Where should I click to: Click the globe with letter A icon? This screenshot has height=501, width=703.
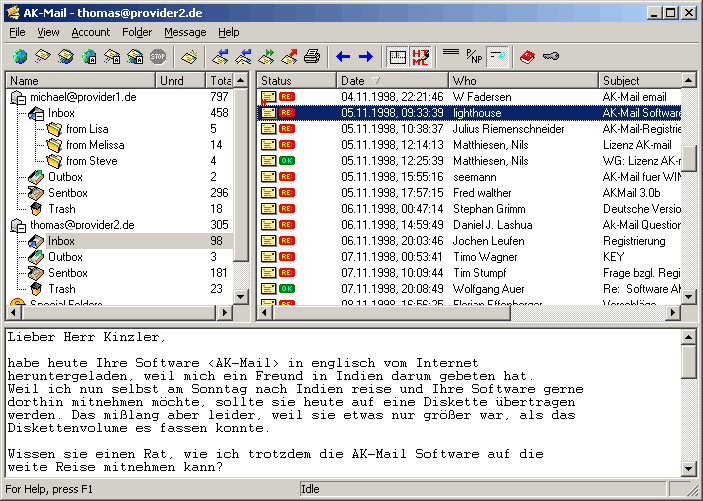(89, 57)
